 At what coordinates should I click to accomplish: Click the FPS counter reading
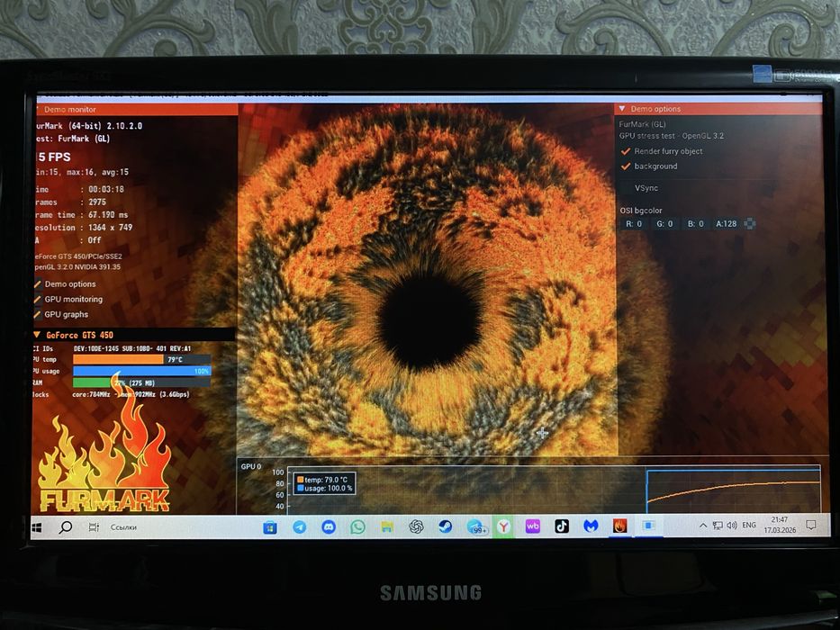(54, 157)
